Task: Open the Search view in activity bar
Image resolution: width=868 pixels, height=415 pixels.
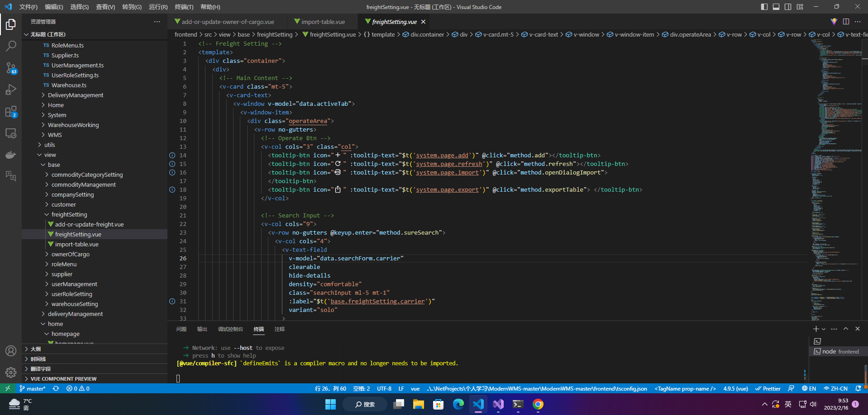Action: coord(11,46)
